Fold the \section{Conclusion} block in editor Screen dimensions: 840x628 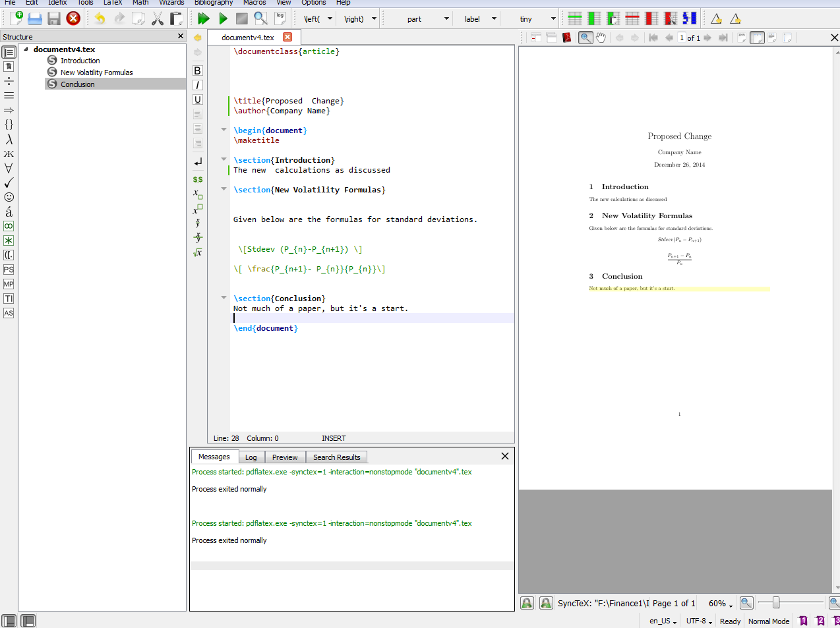pos(224,298)
